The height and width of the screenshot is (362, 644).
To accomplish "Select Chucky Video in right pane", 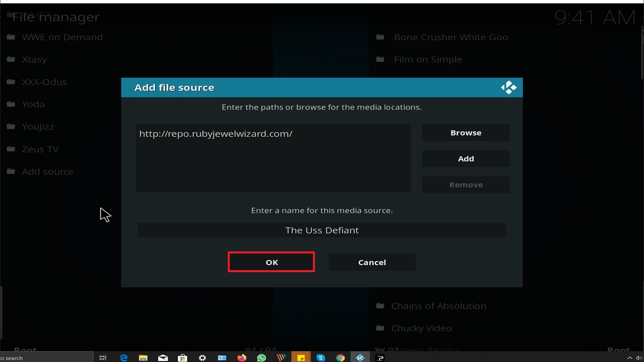I will (421, 328).
